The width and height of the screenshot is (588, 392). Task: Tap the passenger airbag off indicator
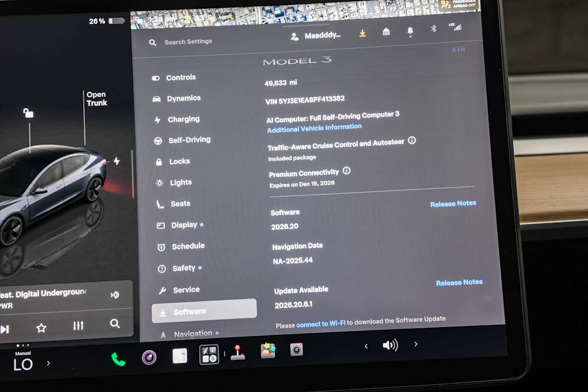pyautogui.click(x=459, y=5)
